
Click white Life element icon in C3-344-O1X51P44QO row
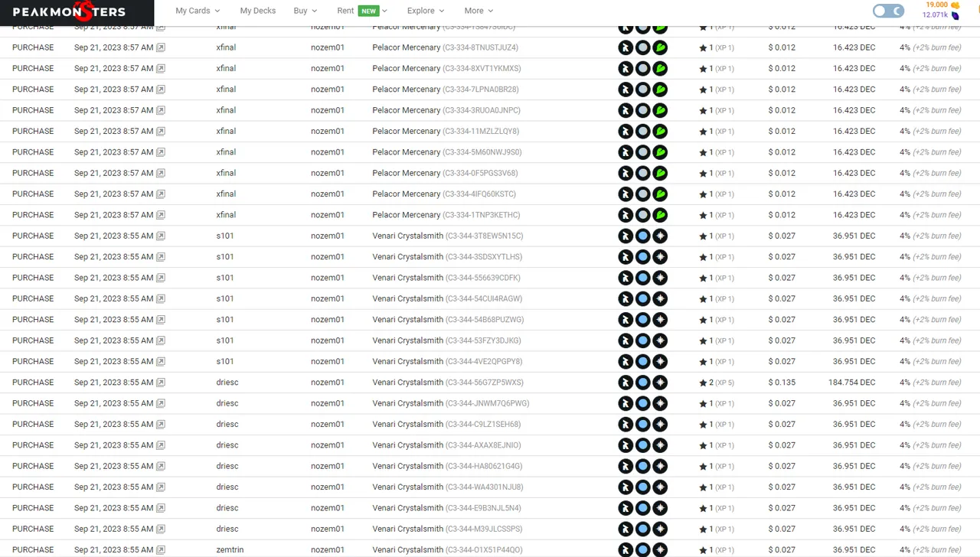coord(660,549)
